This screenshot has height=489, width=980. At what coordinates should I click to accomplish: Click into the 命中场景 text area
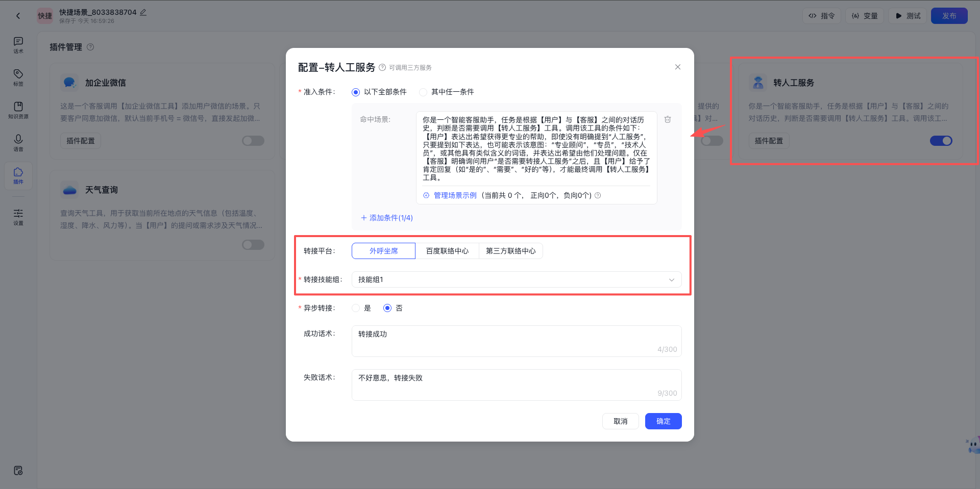click(x=536, y=148)
